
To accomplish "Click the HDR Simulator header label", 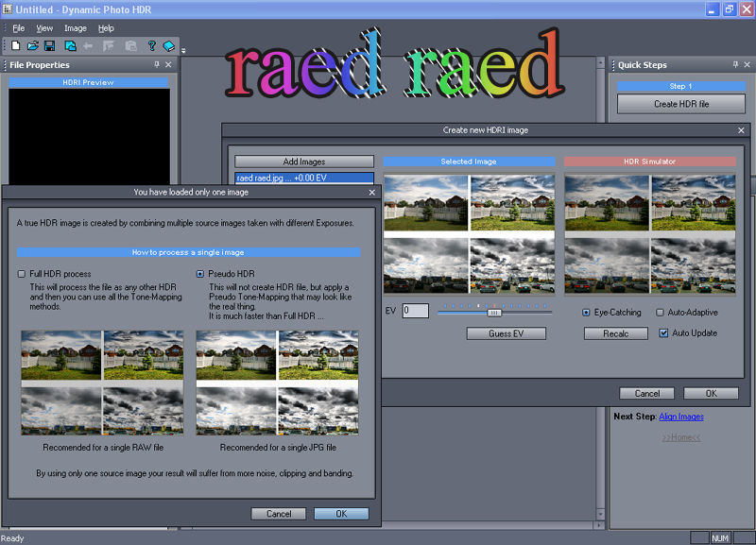I will 650,162.
